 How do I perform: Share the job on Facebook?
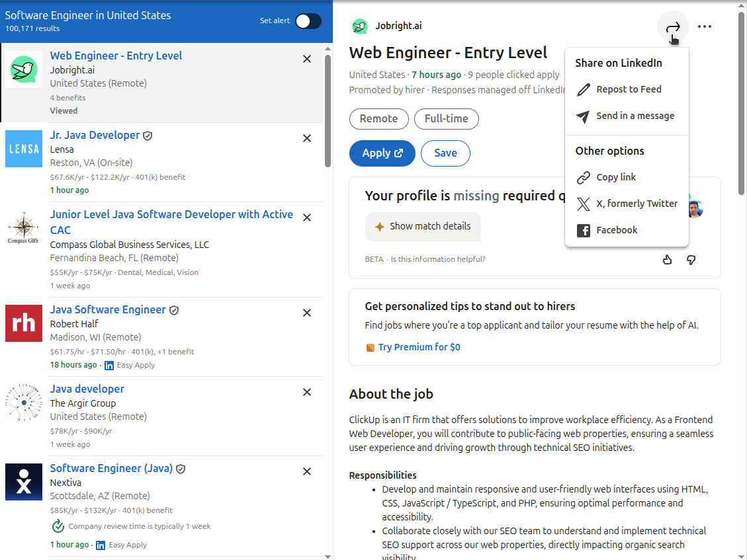(627, 231)
